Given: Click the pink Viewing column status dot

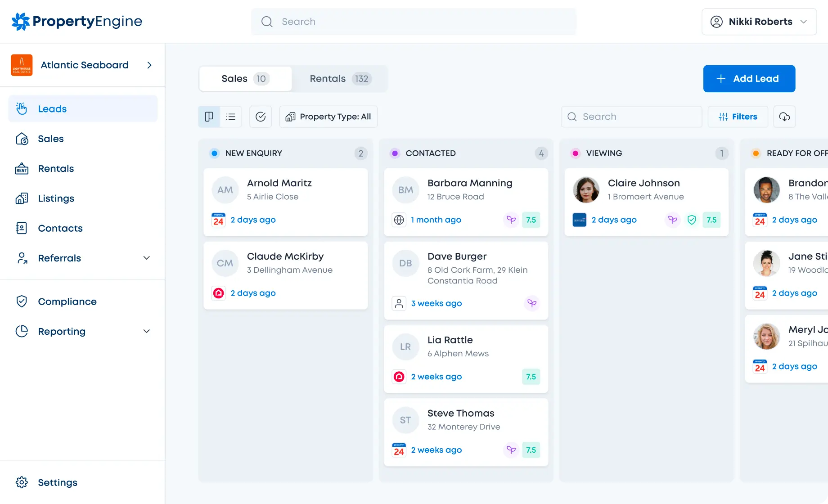Looking at the screenshot, I should (575, 153).
